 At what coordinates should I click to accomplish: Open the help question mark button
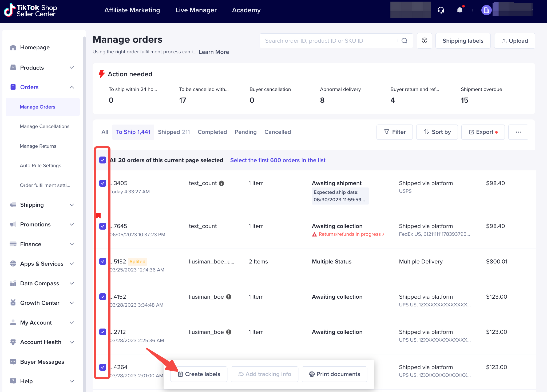(x=425, y=41)
